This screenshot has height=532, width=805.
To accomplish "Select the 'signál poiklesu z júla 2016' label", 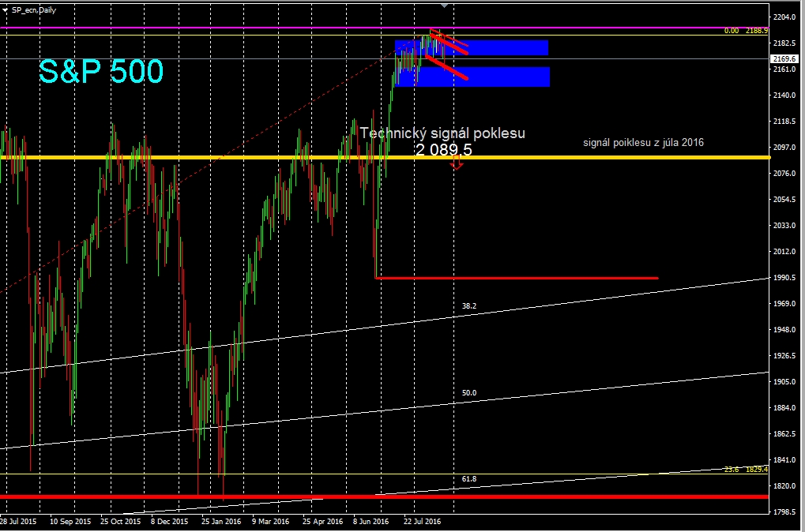I will pyautogui.click(x=643, y=143).
